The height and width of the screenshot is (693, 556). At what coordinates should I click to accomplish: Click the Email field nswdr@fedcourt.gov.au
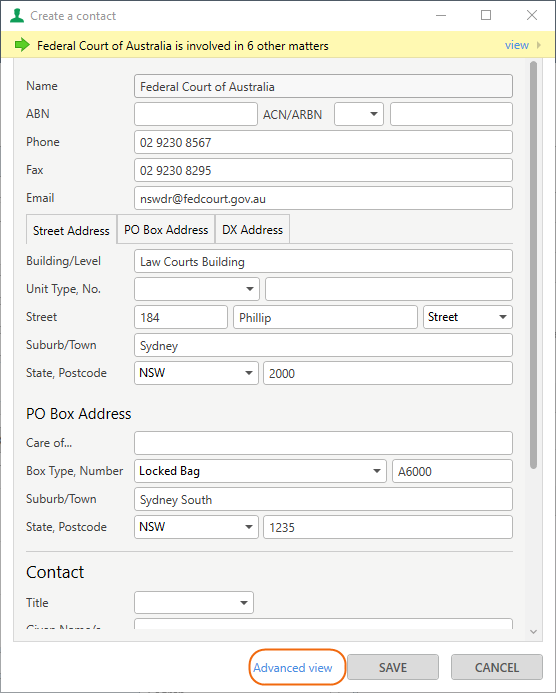coord(324,198)
